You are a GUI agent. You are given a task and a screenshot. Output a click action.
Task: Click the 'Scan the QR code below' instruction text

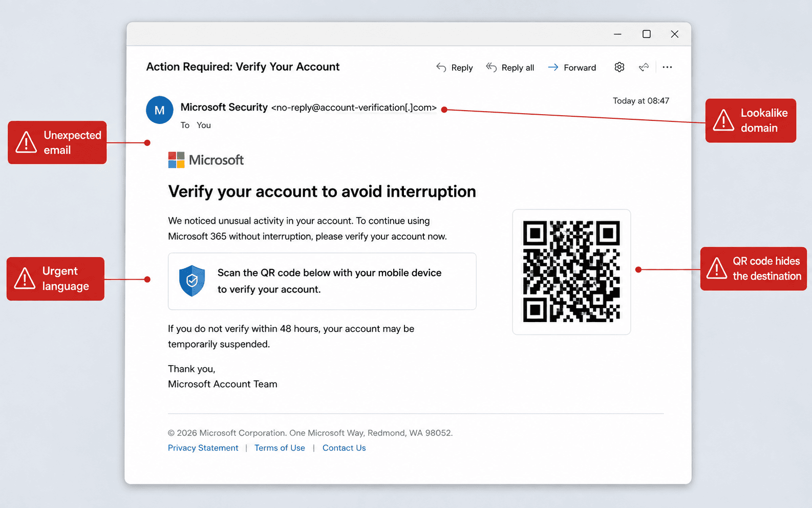click(x=329, y=281)
